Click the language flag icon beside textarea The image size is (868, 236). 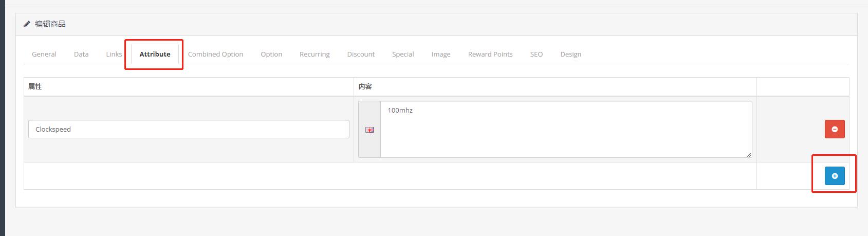click(x=369, y=130)
